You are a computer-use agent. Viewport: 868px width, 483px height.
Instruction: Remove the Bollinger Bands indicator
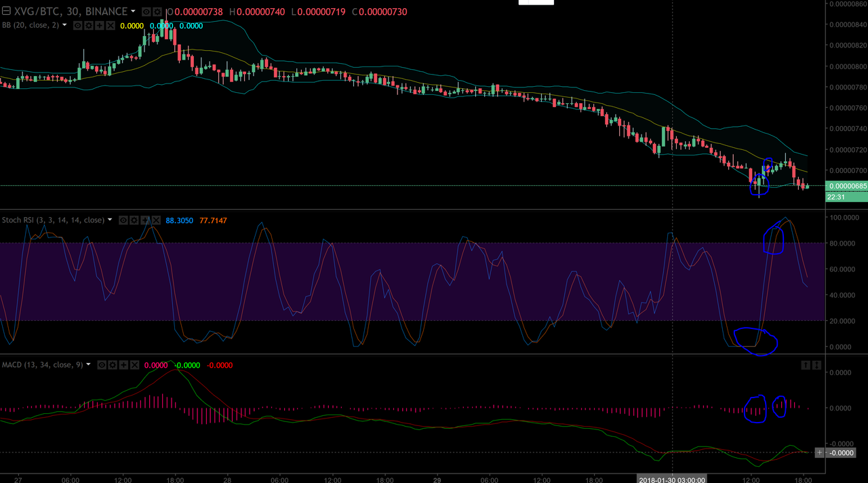[111, 26]
